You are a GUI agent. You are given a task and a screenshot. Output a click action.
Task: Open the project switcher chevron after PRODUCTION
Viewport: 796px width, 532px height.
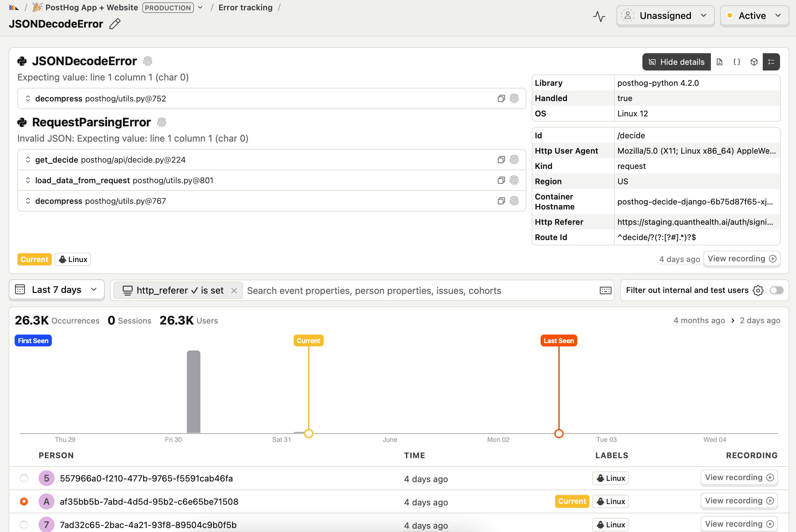pyautogui.click(x=200, y=7)
